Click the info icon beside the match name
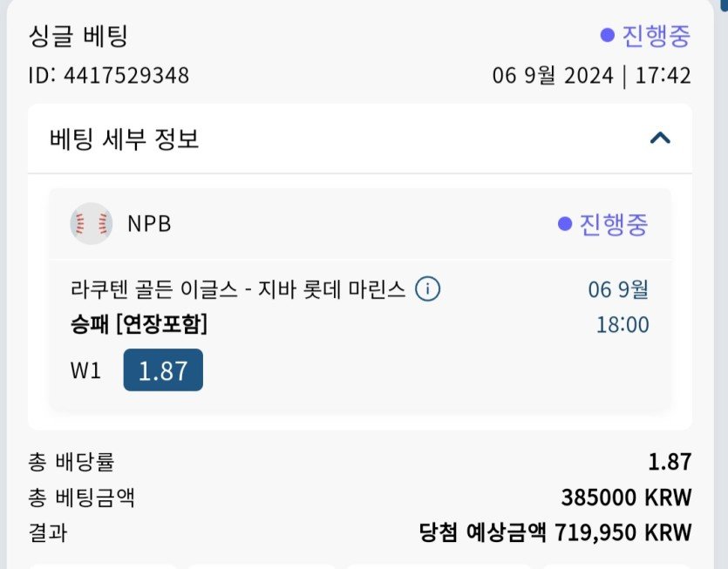The height and width of the screenshot is (569, 728). tap(427, 289)
